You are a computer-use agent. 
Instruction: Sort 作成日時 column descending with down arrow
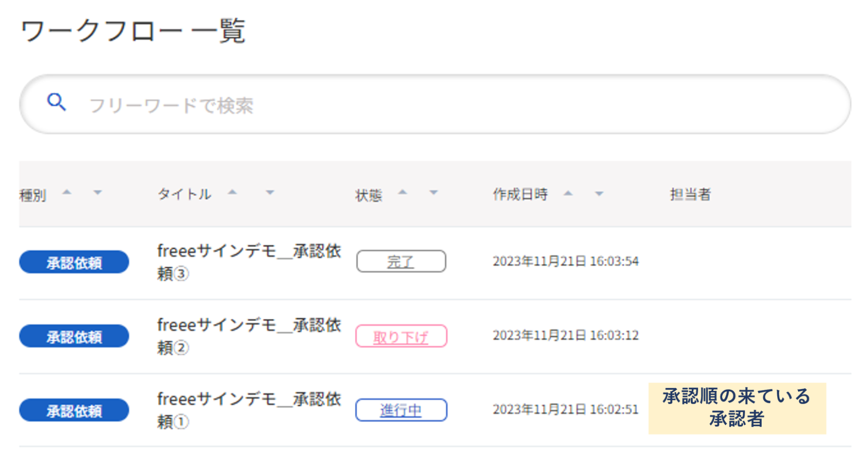point(599,193)
